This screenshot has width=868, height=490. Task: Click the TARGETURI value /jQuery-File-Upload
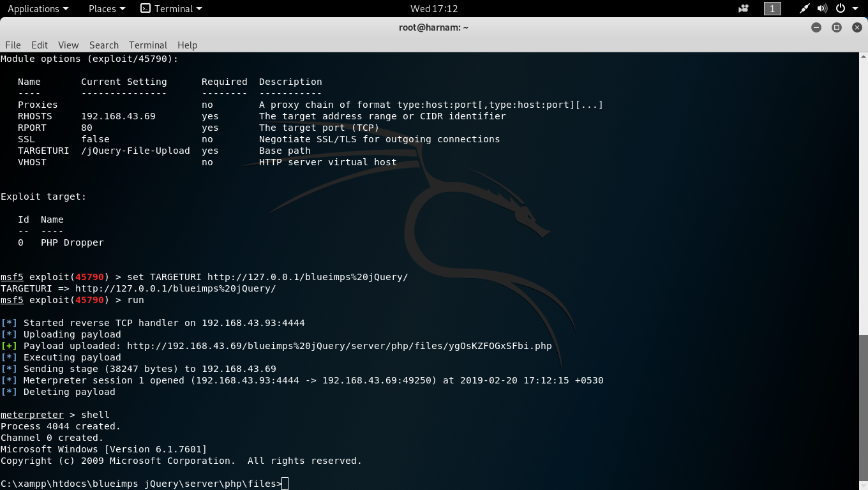coord(135,151)
